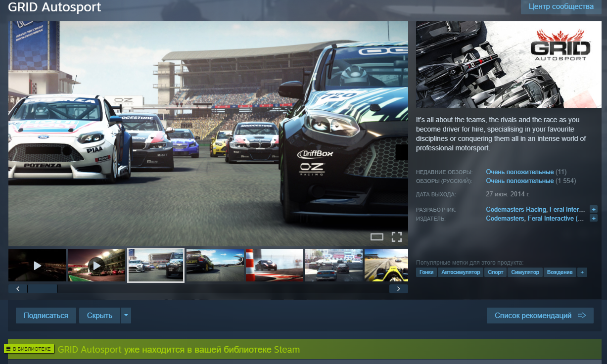
Task: Open developer Codemasters Racing link
Action: (516, 210)
